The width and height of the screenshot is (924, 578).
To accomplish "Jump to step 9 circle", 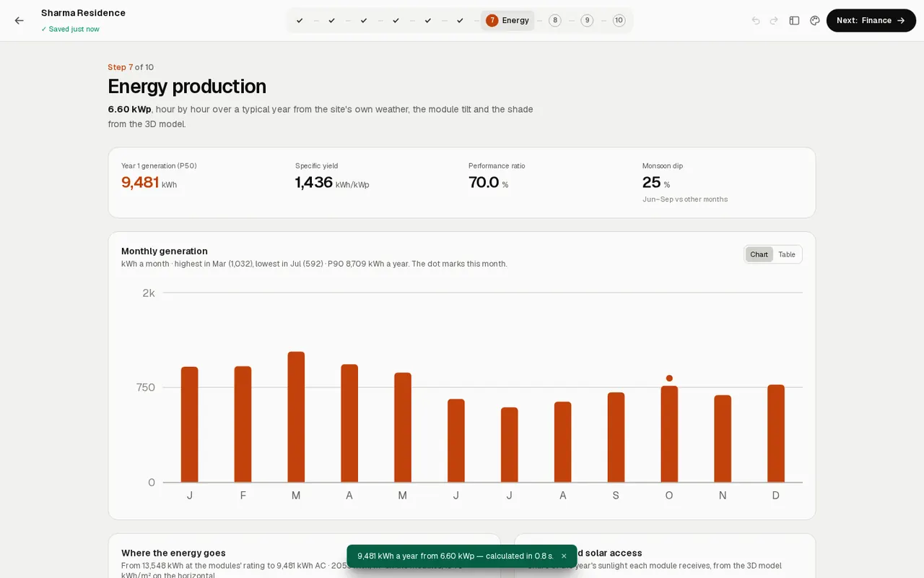I will point(587,20).
